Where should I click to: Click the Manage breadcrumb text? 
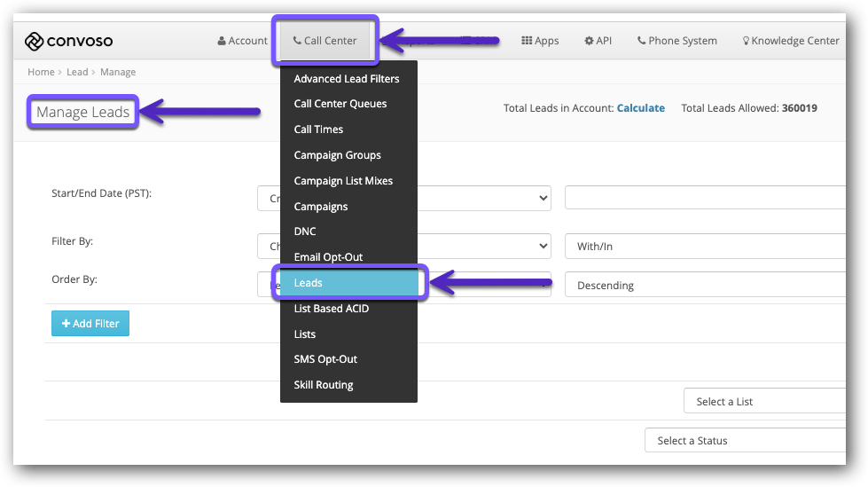click(x=118, y=72)
